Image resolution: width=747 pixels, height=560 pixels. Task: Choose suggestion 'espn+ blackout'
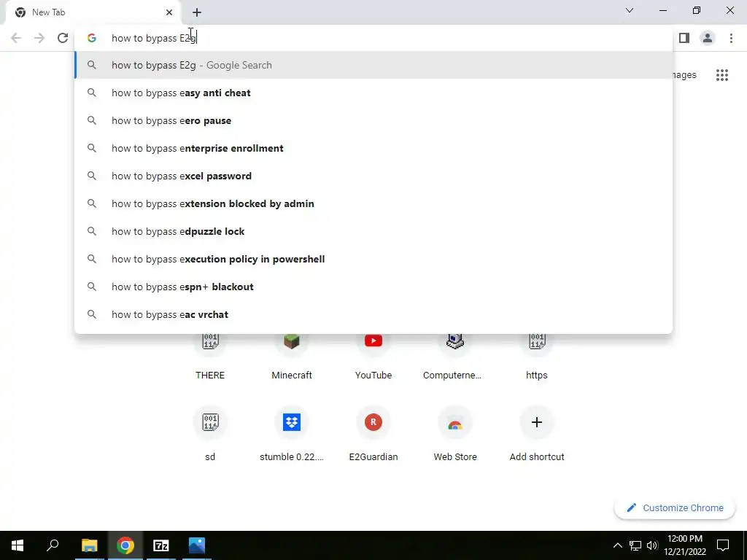373,287
